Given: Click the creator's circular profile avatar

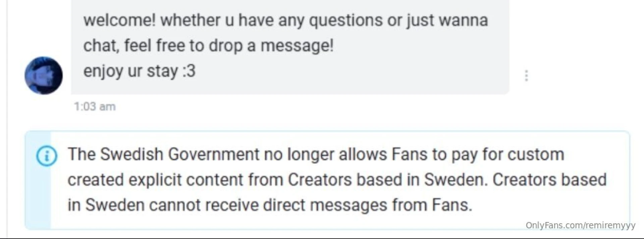Looking at the screenshot, I should (43, 75).
